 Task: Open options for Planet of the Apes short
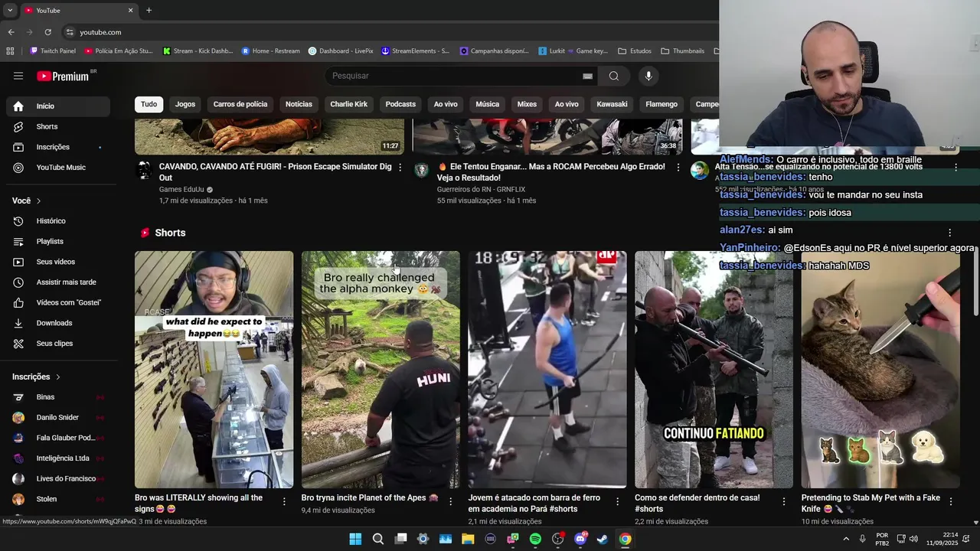coord(450,501)
